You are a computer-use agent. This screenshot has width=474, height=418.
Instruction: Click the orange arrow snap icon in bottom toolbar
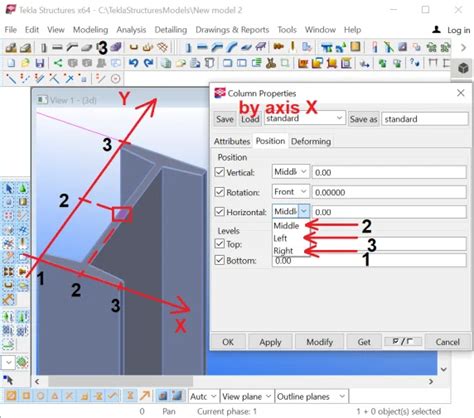(145, 396)
